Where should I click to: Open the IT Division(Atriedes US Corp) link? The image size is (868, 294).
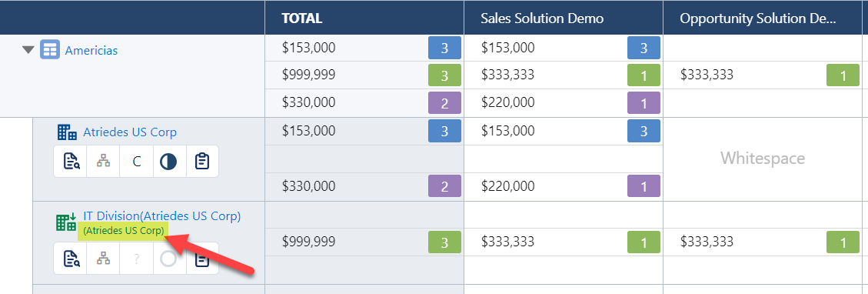coord(162,216)
